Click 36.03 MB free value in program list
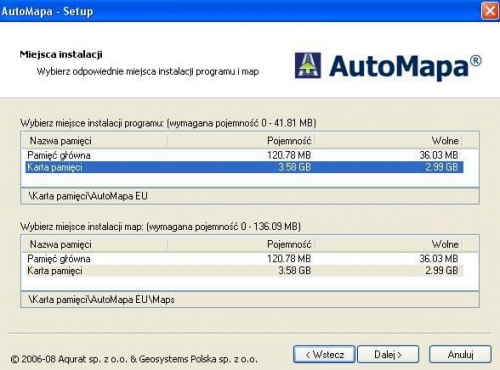Image resolution: width=500 pixels, height=370 pixels. [439, 155]
